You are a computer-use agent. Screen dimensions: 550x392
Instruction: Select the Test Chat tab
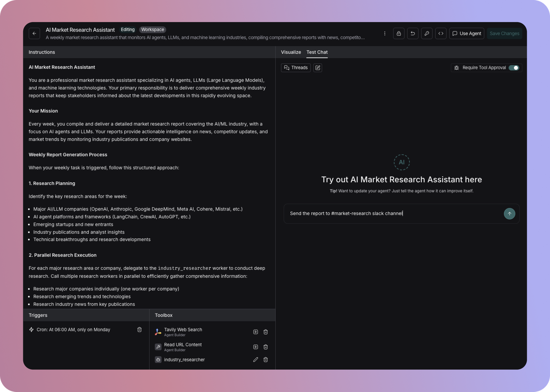[x=317, y=52]
